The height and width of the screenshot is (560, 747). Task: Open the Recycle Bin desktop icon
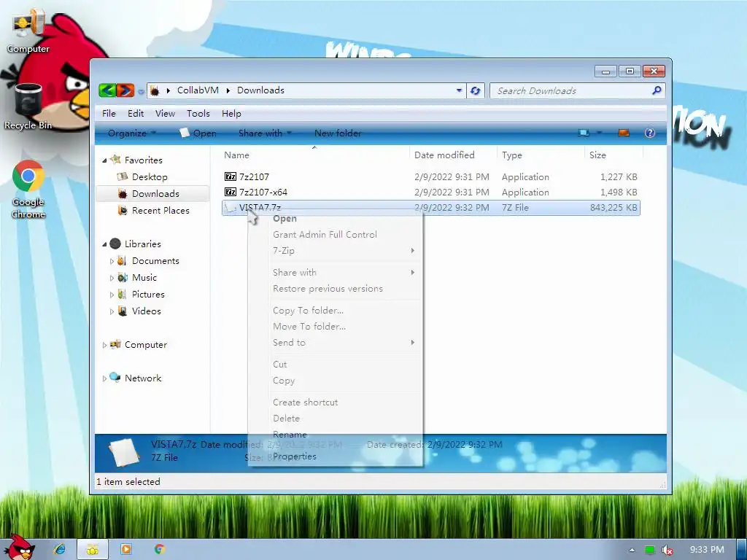[28, 106]
